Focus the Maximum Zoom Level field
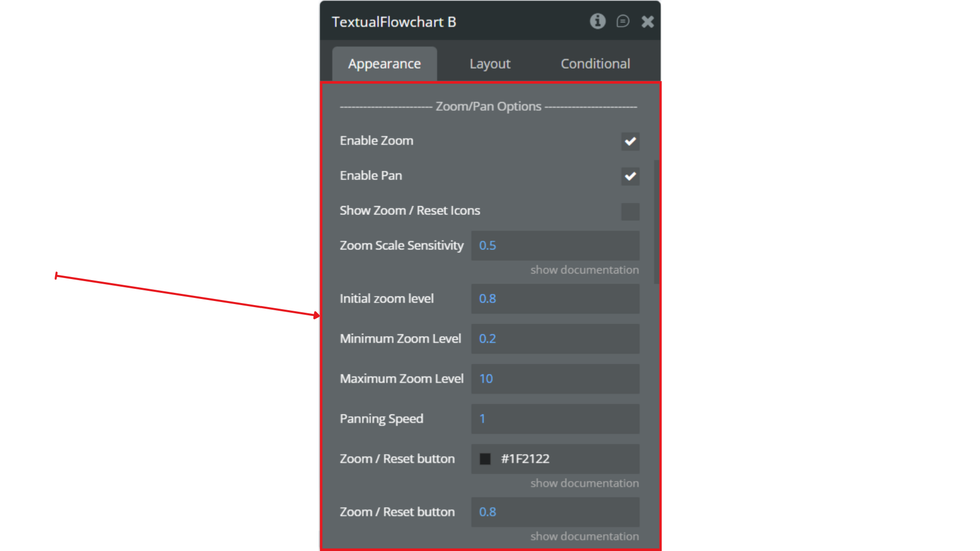This screenshot has width=980, height=551. (x=555, y=379)
